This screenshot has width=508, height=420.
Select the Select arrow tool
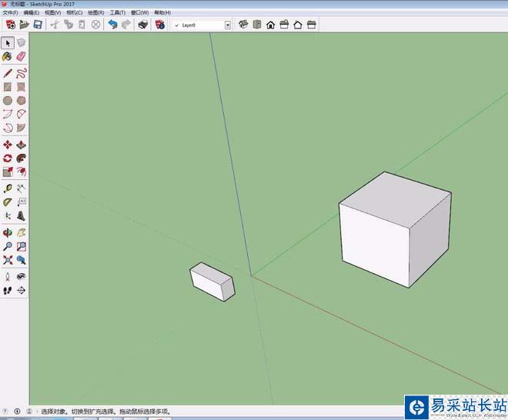[8, 43]
